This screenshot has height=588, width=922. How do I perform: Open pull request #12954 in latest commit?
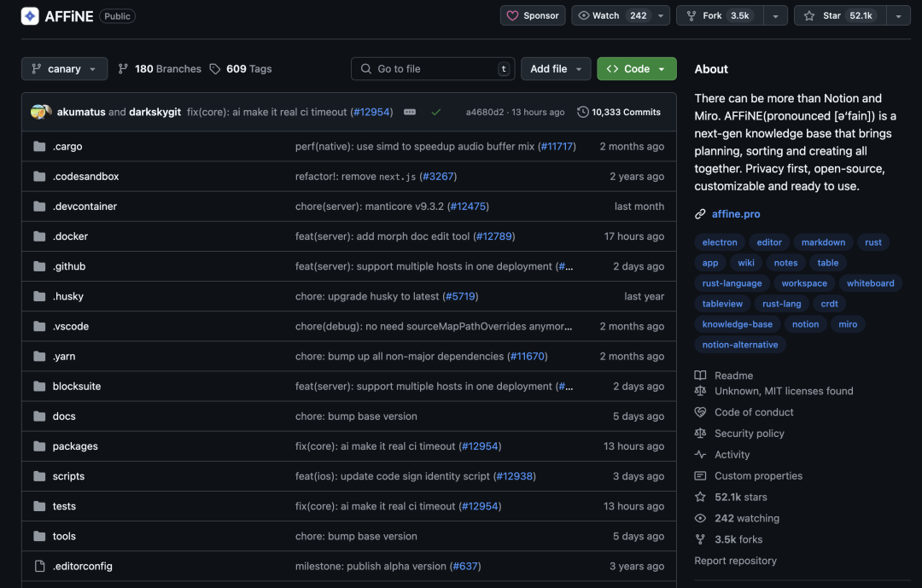tap(371, 112)
